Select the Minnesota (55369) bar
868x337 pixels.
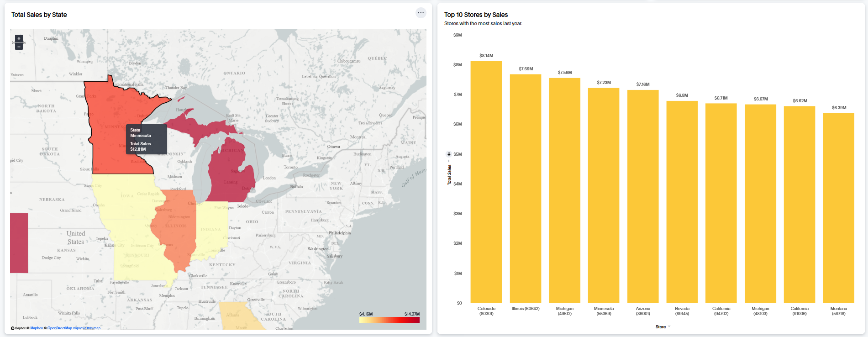coord(604,195)
